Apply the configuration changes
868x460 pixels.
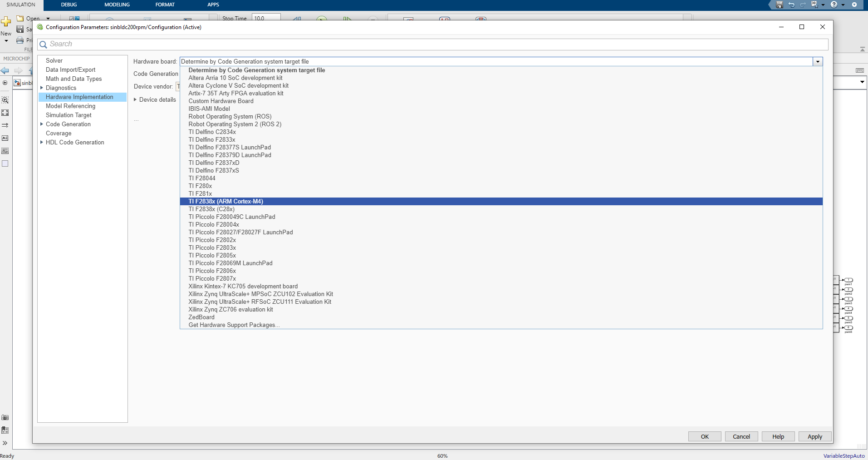tap(814, 436)
